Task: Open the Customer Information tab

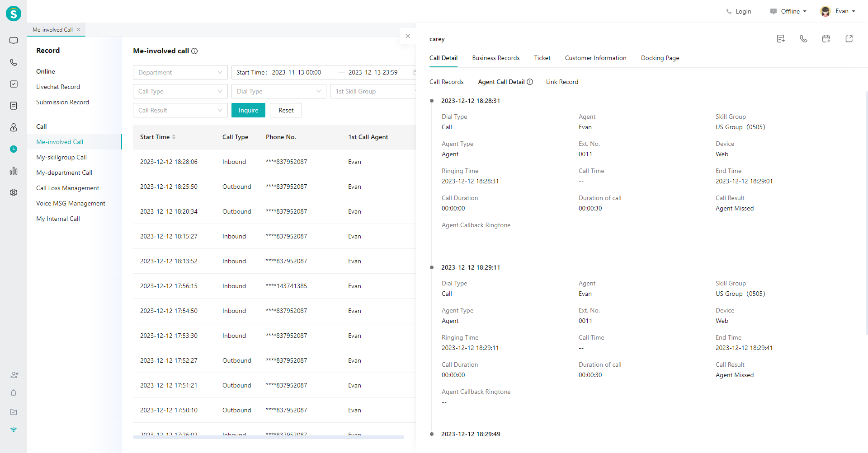Action: click(x=595, y=58)
